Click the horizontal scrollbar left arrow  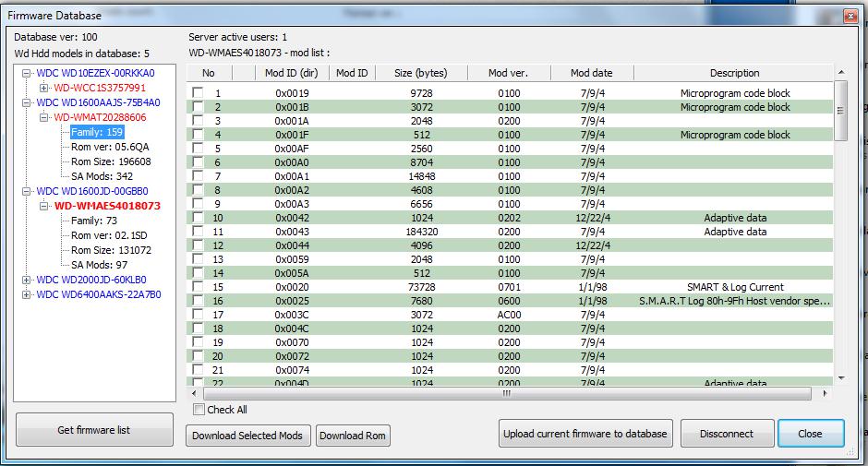[194, 393]
